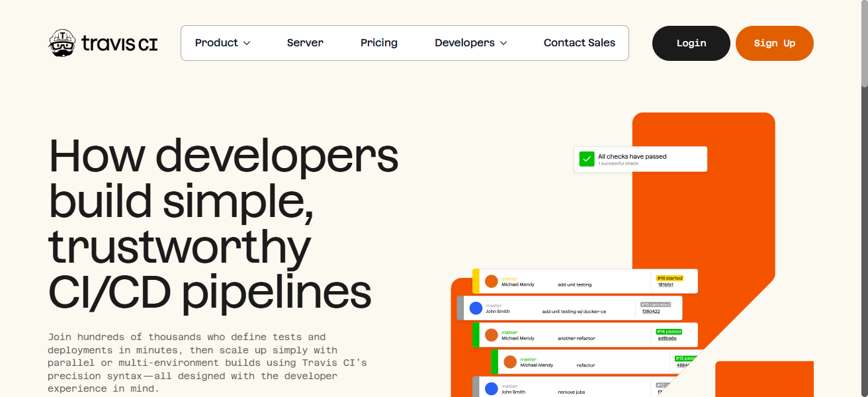Click the Travis CI mascot logo
This screenshot has height=397, width=868.
tap(63, 43)
